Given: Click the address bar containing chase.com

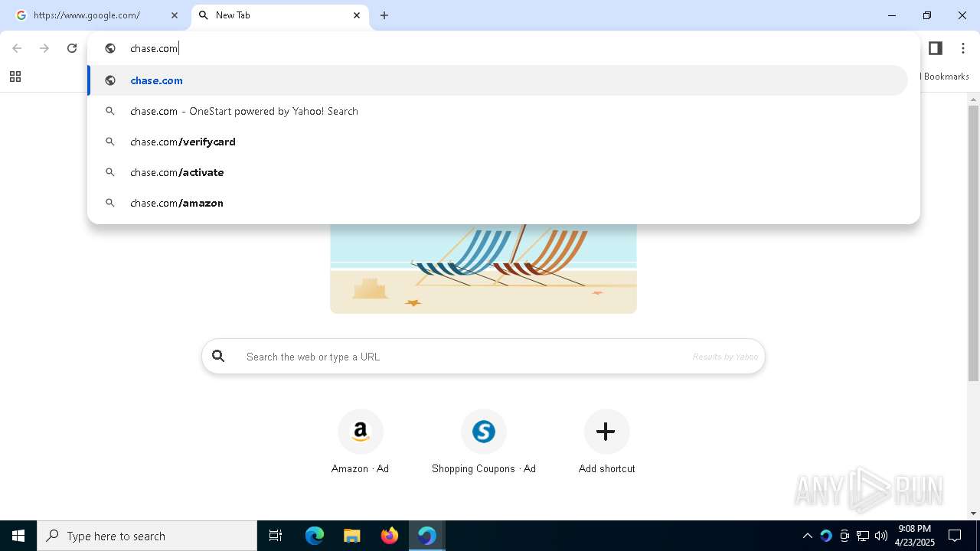Looking at the screenshot, I should pyautogui.click(x=504, y=48).
